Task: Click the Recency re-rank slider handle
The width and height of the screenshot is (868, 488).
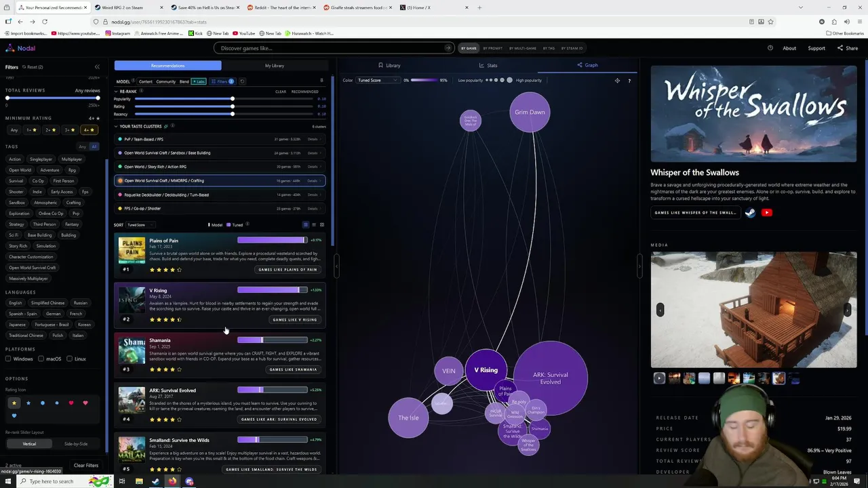Action: point(233,114)
